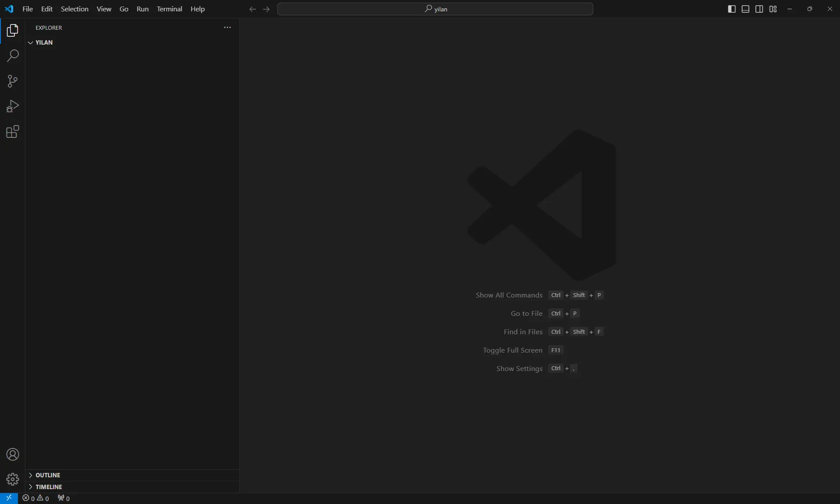Image resolution: width=840 pixels, height=504 pixels.
Task: Click the F11 keyboard shortcut key
Action: tap(556, 350)
